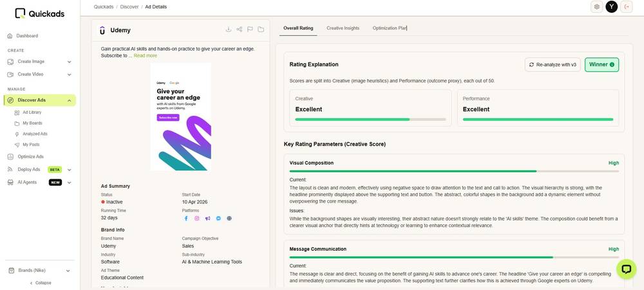Viewport: 644px width, 290px height.
Task: Download the Udemy ad
Action: (x=229, y=30)
